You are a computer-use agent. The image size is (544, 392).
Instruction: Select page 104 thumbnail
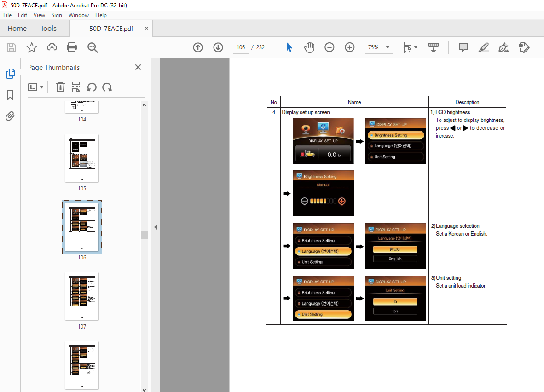coord(82,107)
